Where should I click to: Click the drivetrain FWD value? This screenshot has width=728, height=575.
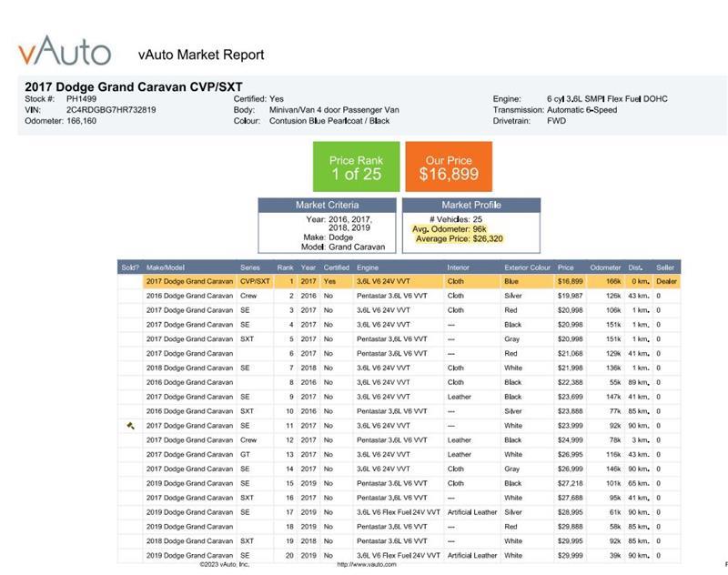[x=556, y=121]
